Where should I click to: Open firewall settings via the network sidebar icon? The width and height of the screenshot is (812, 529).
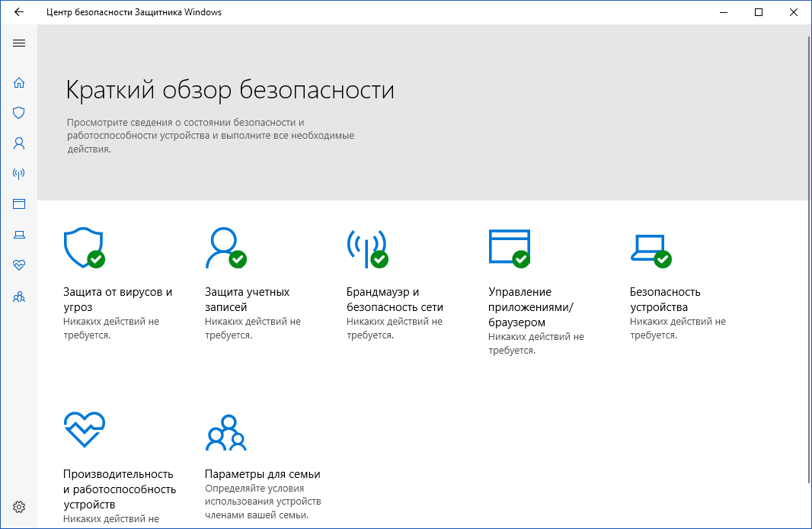tap(18, 173)
